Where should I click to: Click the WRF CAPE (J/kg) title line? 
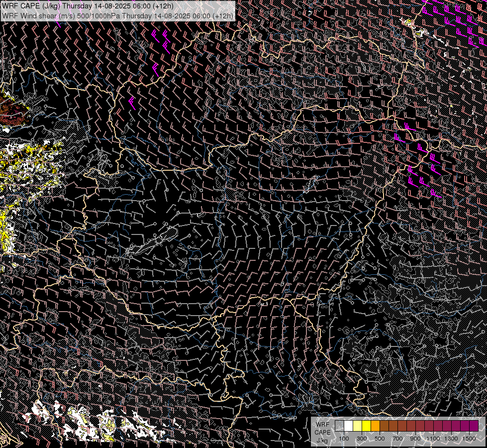pos(88,6)
